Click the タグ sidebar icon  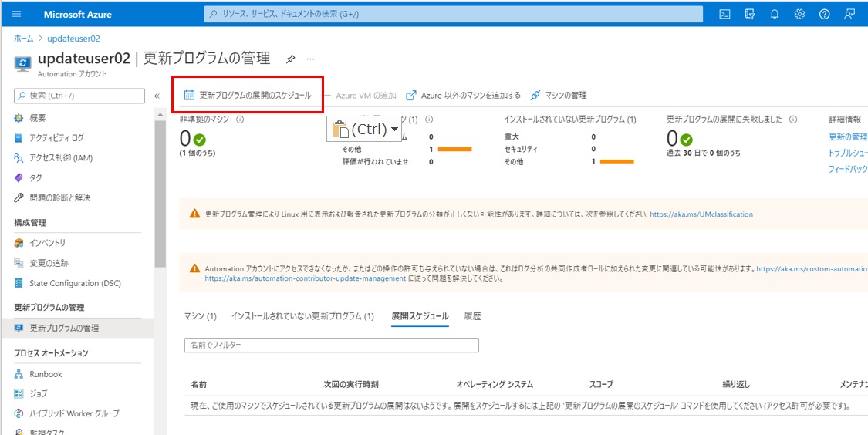[19, 177]
